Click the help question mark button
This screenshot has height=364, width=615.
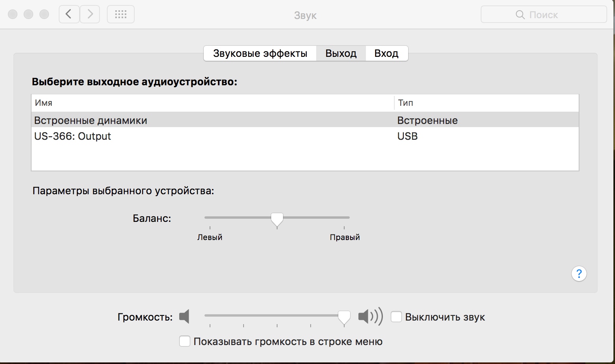[x=579, y=274]
